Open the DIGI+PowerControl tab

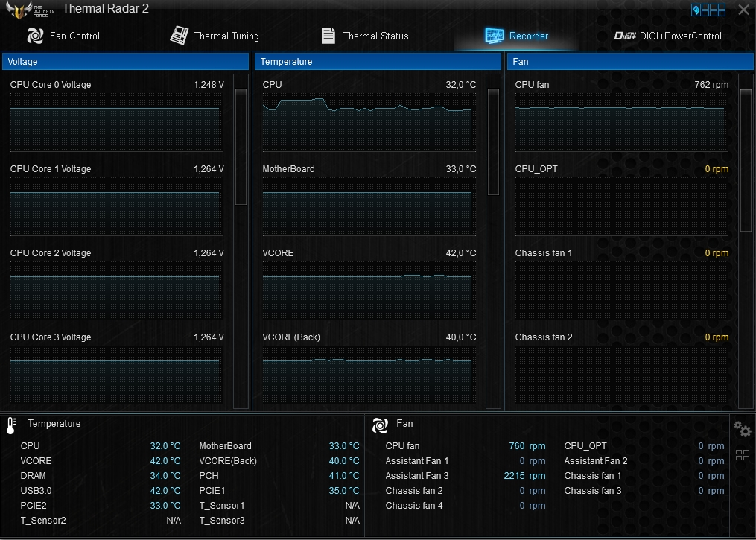(x=668, y=36)
